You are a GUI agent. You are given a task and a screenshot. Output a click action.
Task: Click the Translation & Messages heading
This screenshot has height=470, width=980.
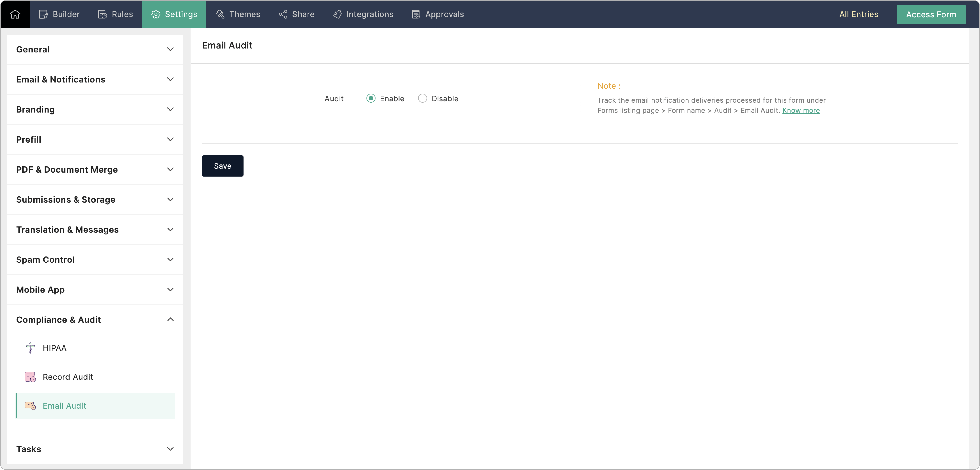click(67, 230)
